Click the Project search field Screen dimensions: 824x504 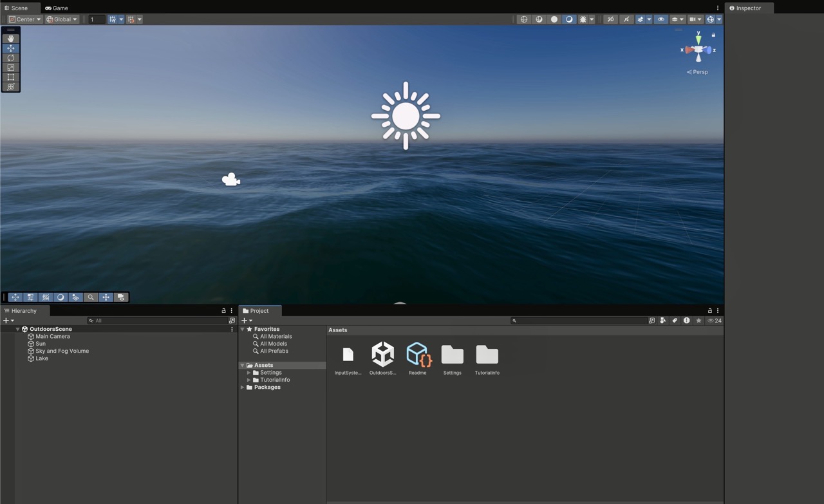(x=579, y=321)
